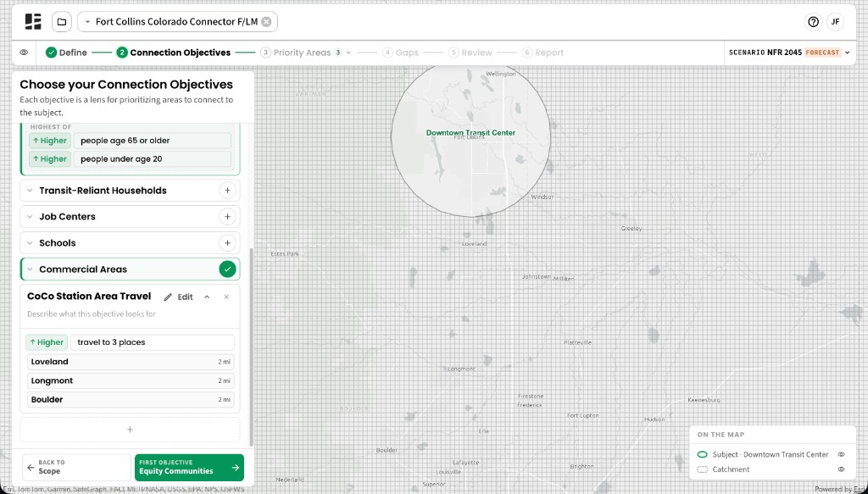Image resolution: width=868 pixels, height=494 pixels.
Task: Go to the Define step
Action: (66, 53)
